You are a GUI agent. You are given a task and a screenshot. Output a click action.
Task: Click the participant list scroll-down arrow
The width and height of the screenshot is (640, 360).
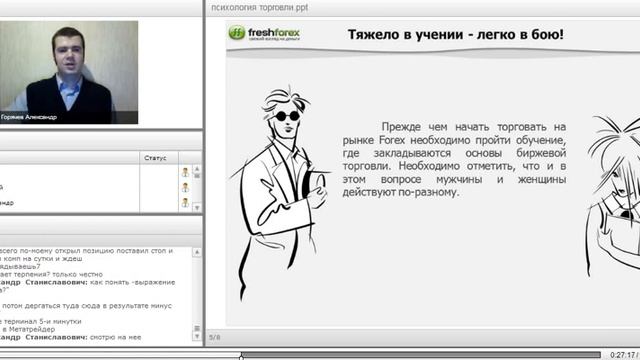coord(197,208)
